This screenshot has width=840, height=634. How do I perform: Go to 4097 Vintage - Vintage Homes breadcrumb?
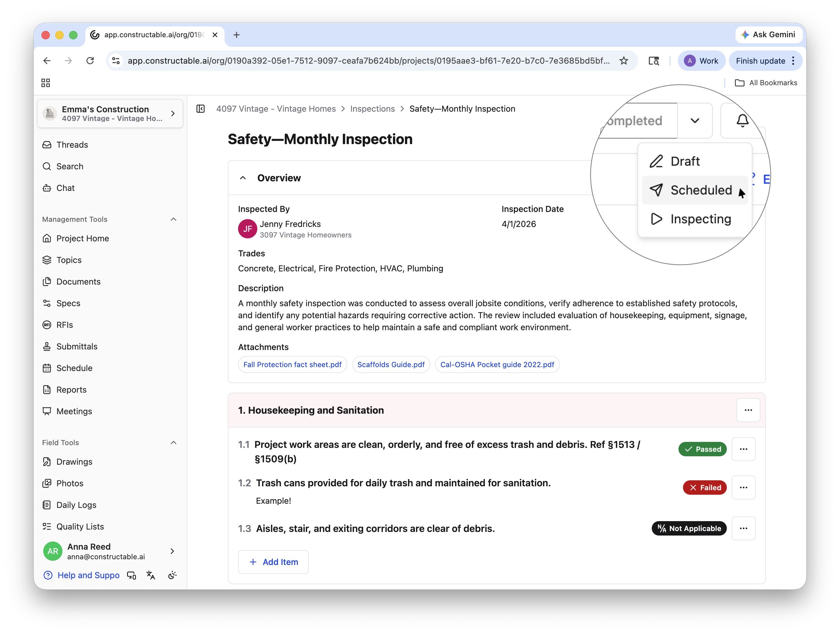pyautogui.click(x=276, y=109)
